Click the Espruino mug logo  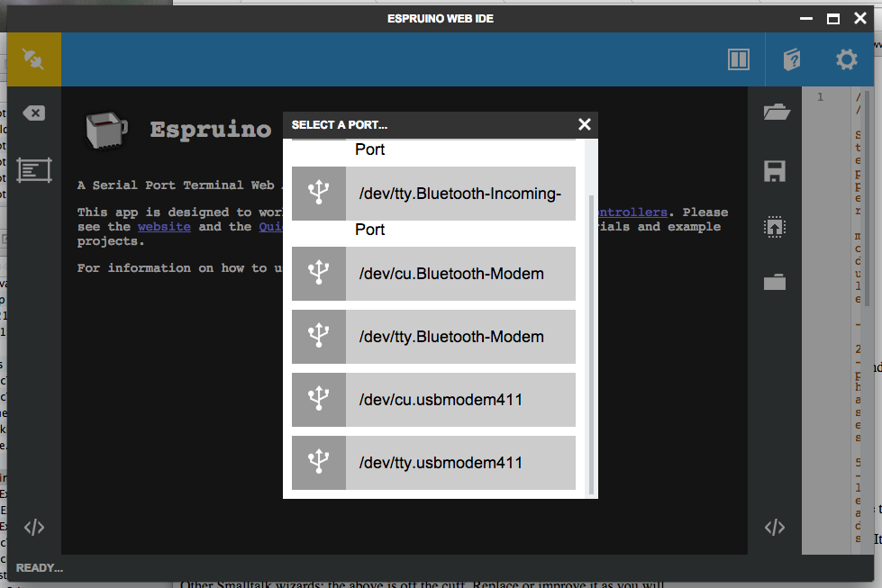[x=107, y=130]
